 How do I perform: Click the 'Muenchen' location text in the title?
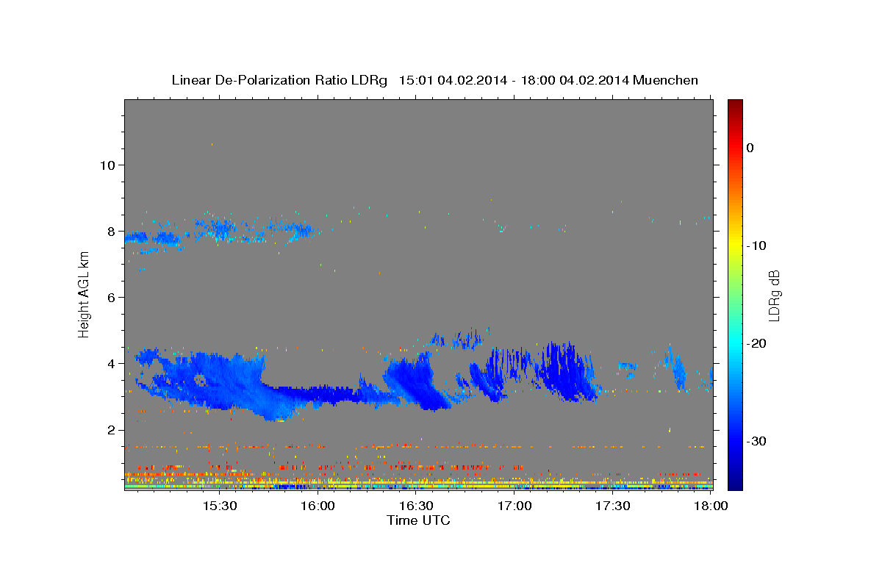click(666, 80)
